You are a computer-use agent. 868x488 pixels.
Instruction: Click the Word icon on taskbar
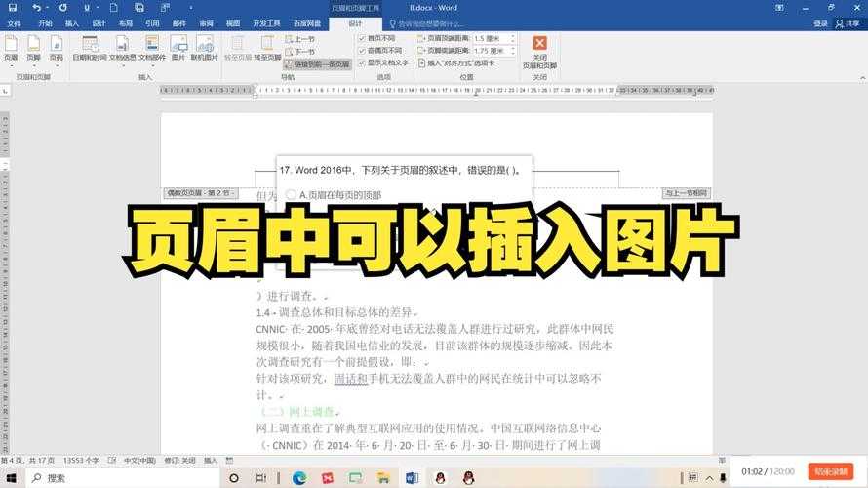412,478
